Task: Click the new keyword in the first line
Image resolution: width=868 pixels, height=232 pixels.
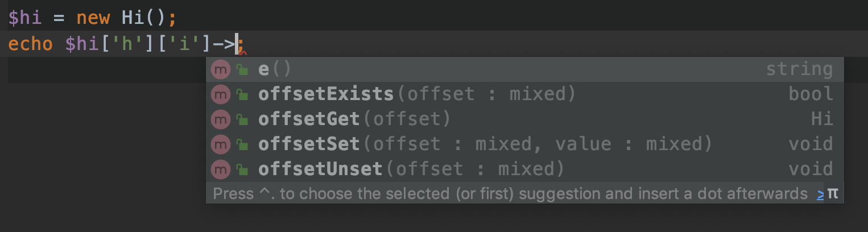Action: pos(93,18)
